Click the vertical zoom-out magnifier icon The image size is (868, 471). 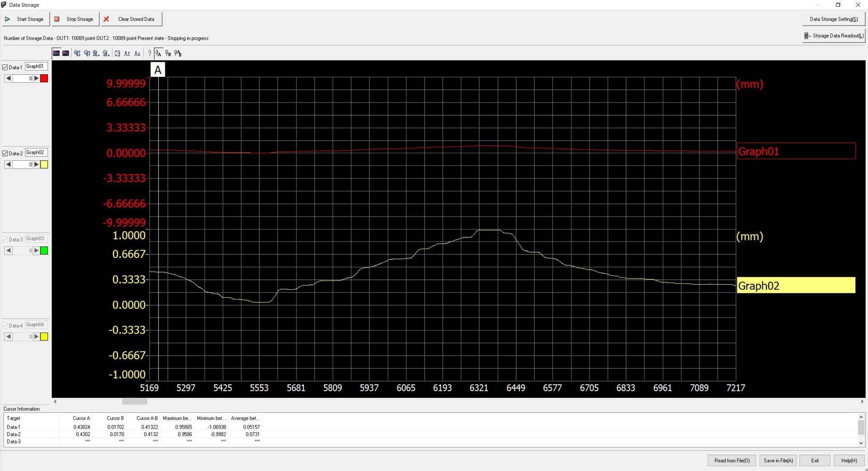point(87,53)
